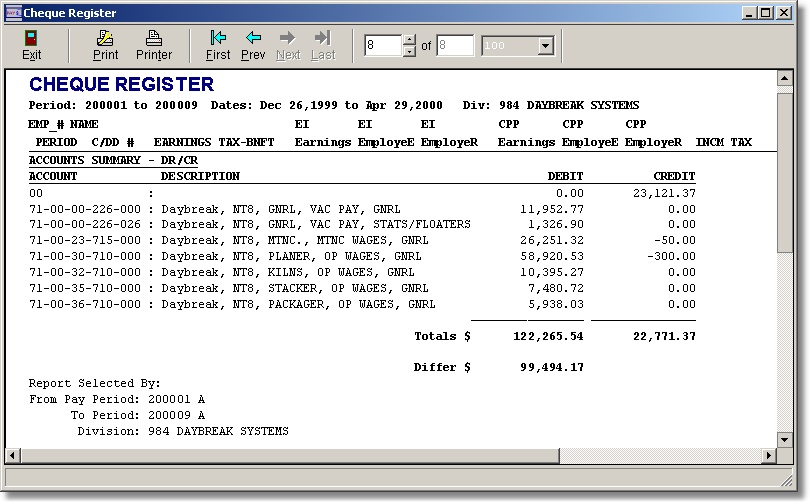Image resolution: width=810 pixels, height=504 pixels.
Task: Click the greyed-out Next page arrow
Action: 288,45
